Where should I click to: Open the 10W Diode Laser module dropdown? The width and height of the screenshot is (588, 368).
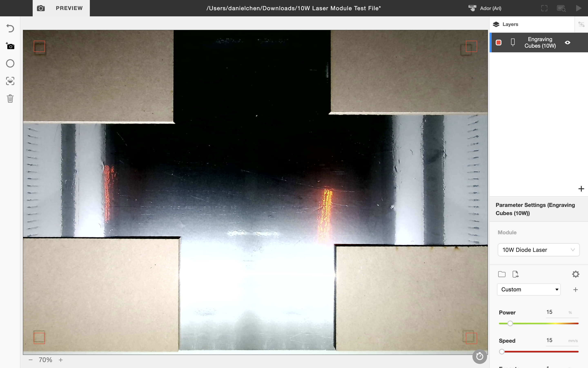click(538, 250)
